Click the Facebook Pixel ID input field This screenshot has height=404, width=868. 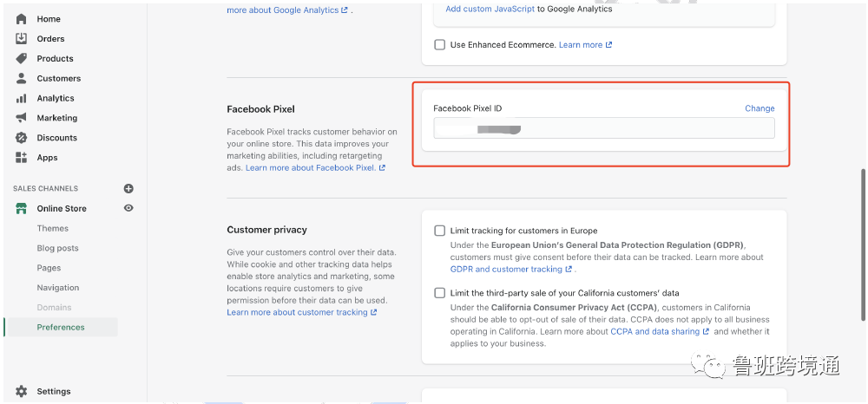603,128
